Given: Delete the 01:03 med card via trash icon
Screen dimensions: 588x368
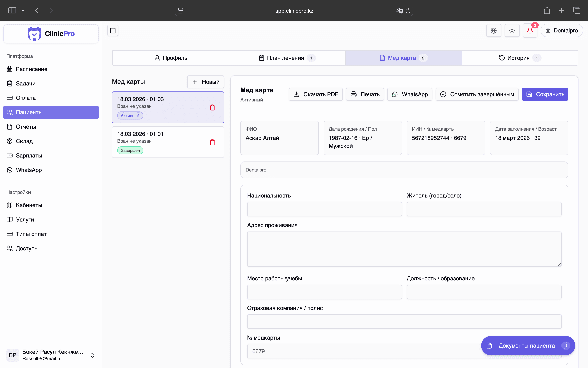Looking at the screenshot, I should [212, 107].
